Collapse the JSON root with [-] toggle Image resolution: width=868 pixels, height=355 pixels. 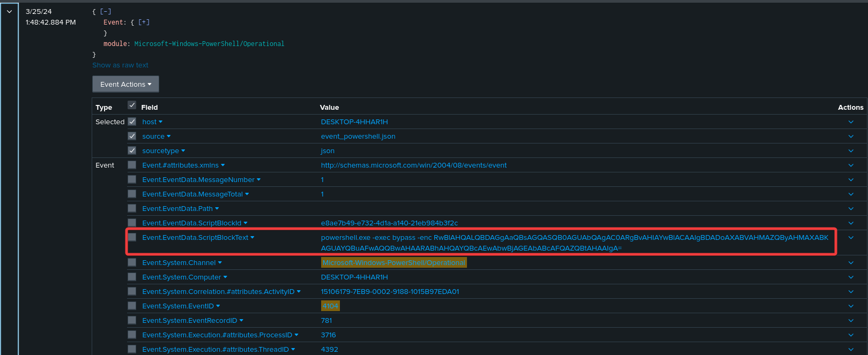[x=106, y=11]
